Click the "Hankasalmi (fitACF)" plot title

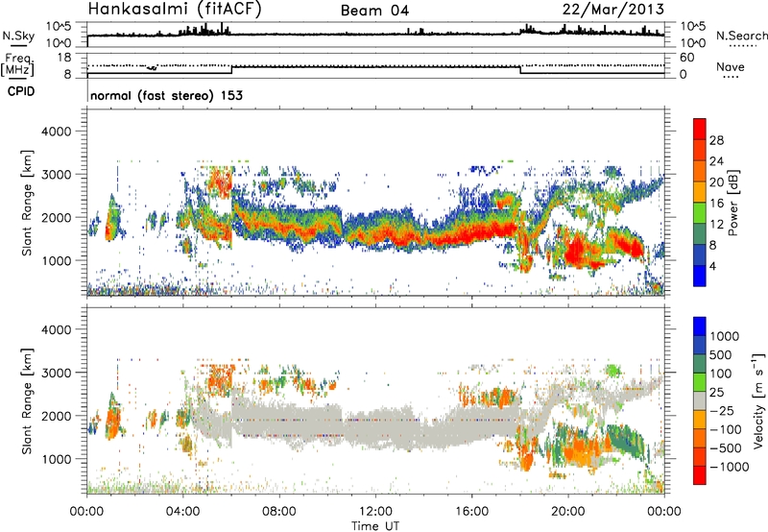tap(175, 9)
